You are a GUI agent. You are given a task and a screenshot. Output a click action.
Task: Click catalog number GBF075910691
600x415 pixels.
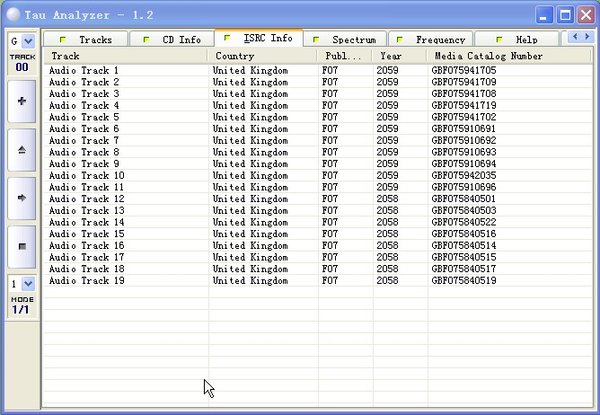[464, 129]
